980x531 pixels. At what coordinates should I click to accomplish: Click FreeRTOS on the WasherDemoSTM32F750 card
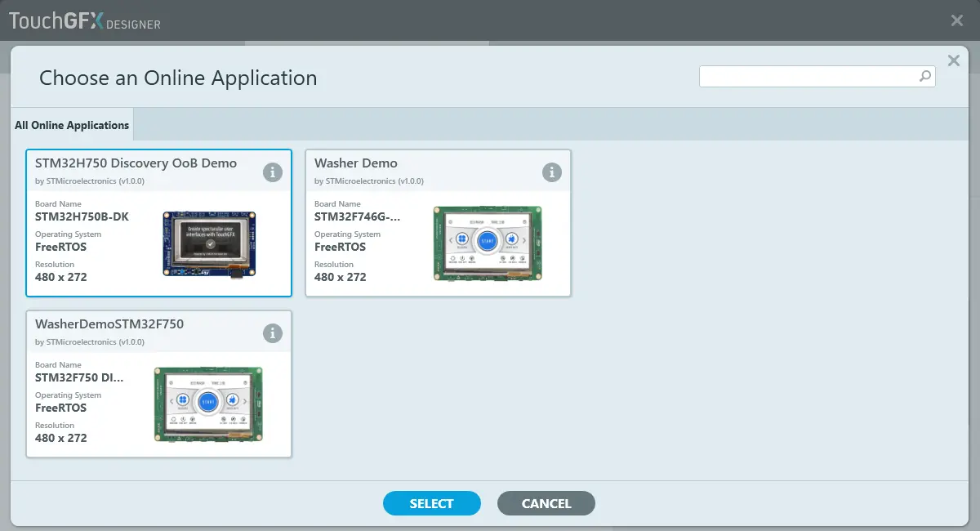point(60,408)
